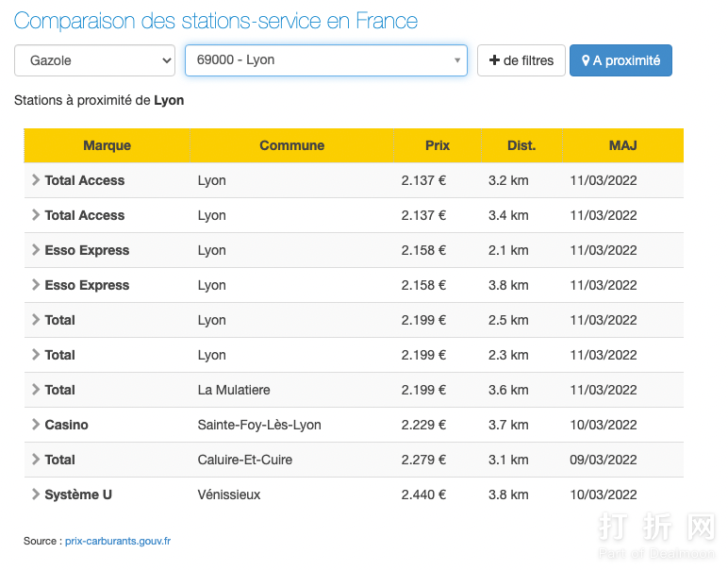Click the MAJ column header
Viewport: 728px width, 570px height.
click(622, 145)
